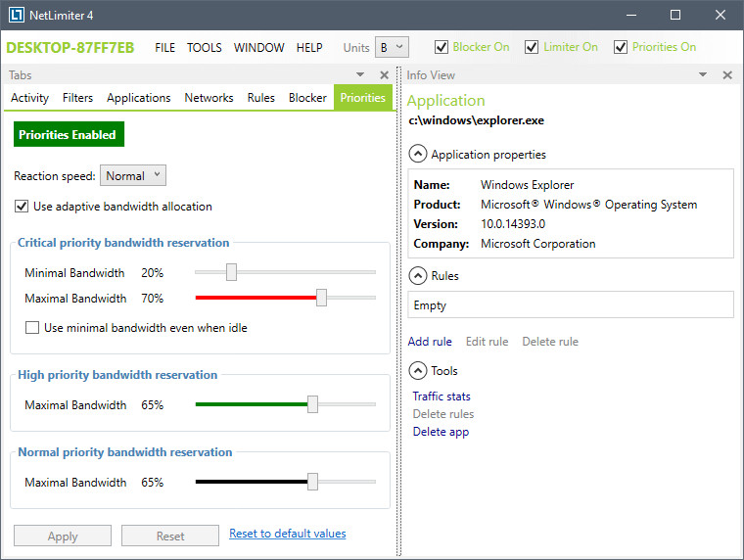Enable Use minimal bandwidth even when idle
The width and height of the screenshot is (744, 560).
point(32,328)
